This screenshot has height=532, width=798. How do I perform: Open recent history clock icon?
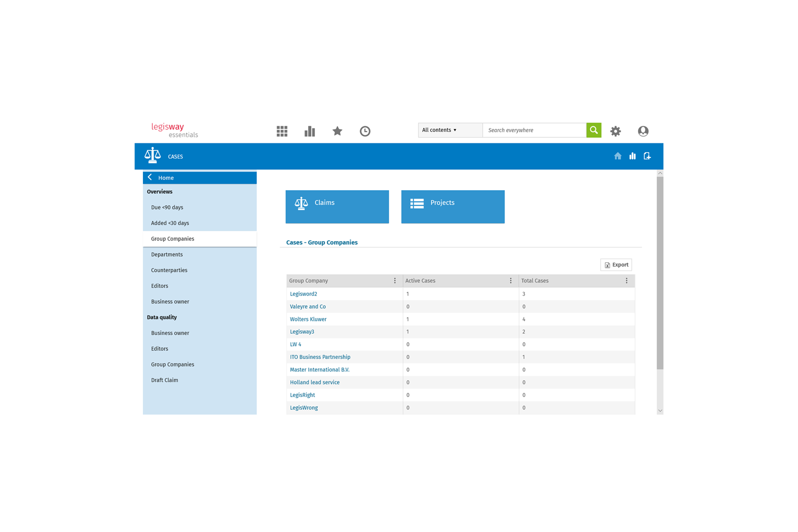click(365, 131)
